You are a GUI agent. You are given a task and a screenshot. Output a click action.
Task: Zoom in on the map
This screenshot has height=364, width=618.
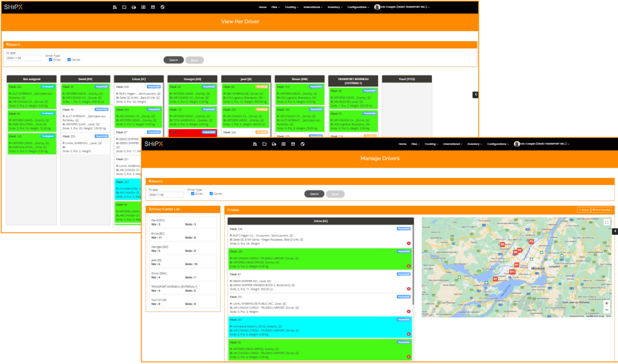[x=607, y=303]
